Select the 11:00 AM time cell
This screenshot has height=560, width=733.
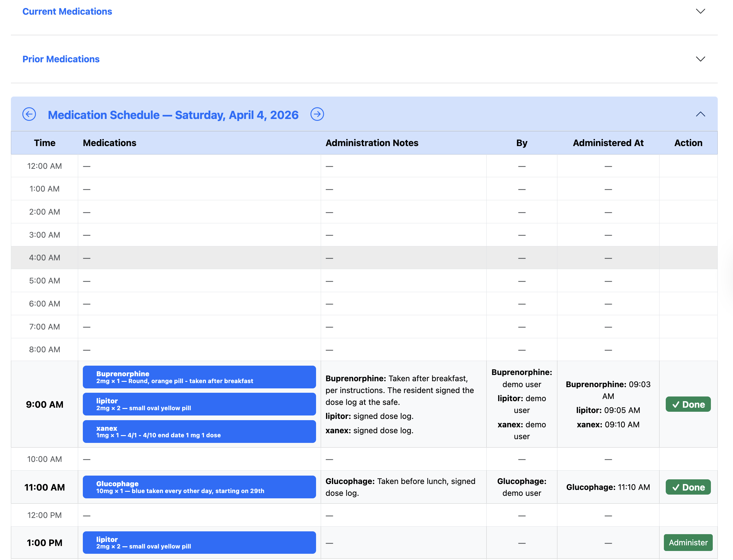coord(45,487)
